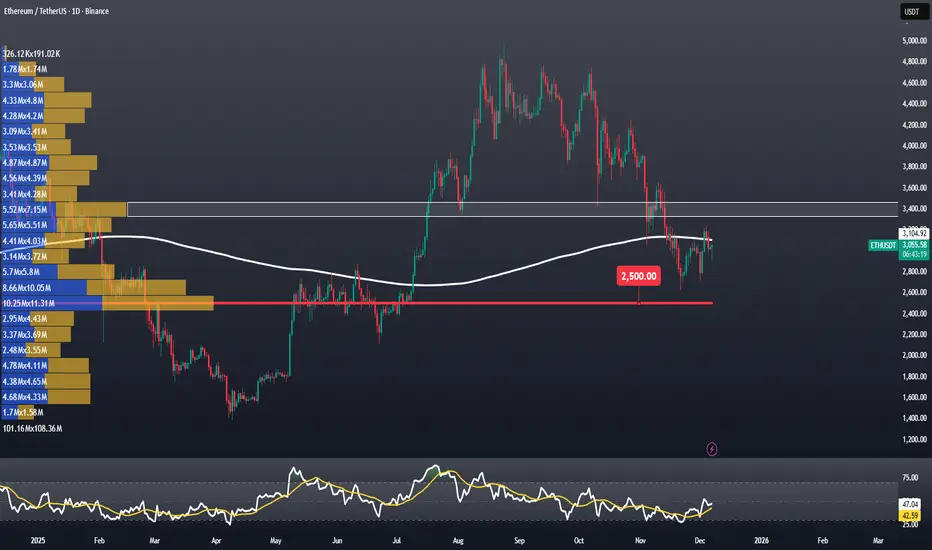This screenshot has height=550, width=932.
Task: Click the purple lightning bolt icon
Action: [x=711, y=450]
